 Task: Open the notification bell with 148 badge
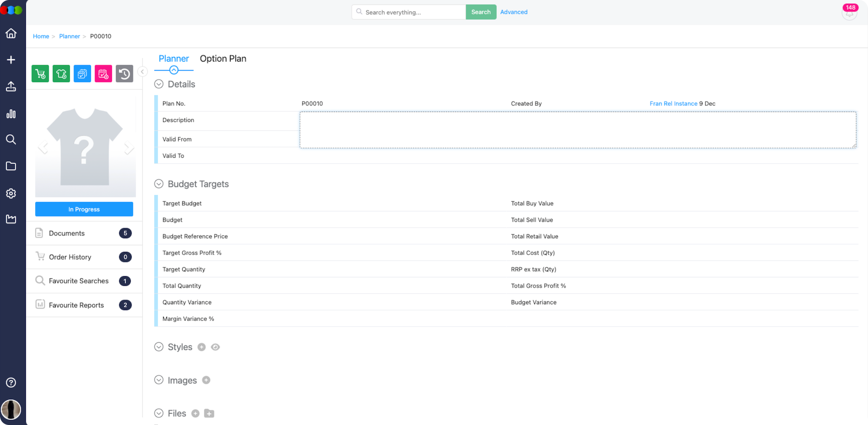(x=849, y=13)
